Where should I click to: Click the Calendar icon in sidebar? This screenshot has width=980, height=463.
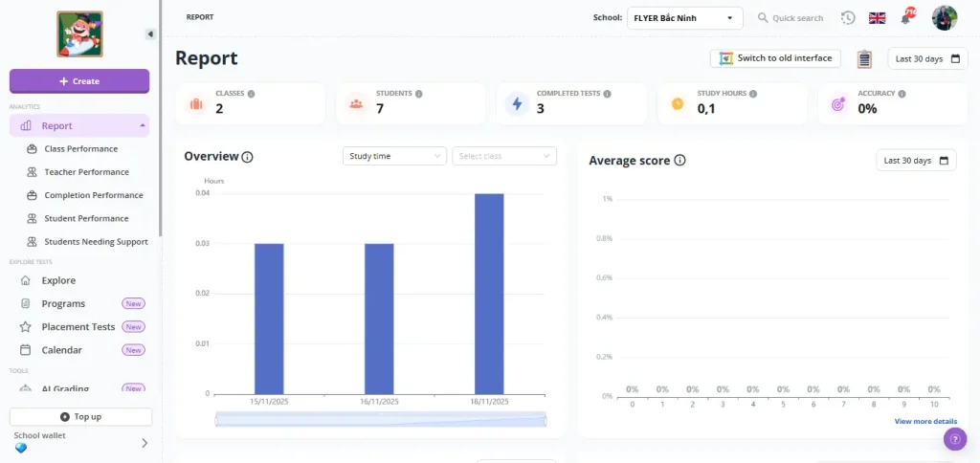(x=25, y=350)
